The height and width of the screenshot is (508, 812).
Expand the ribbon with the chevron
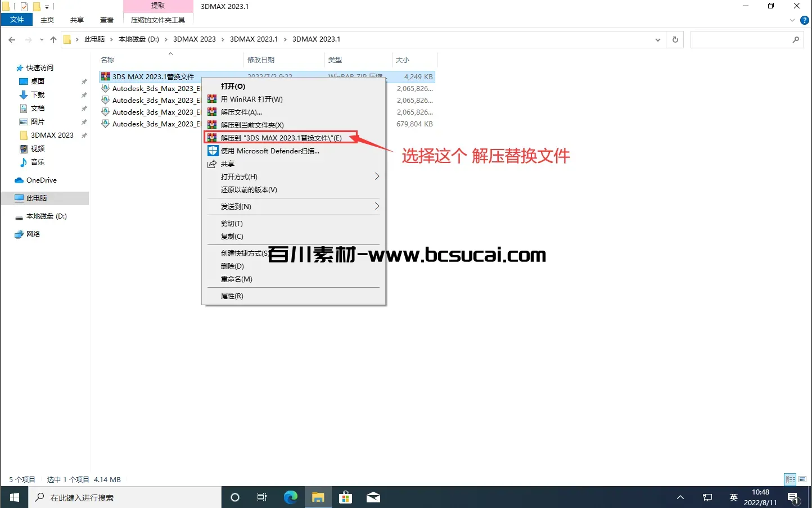click(x=792, y=20)
